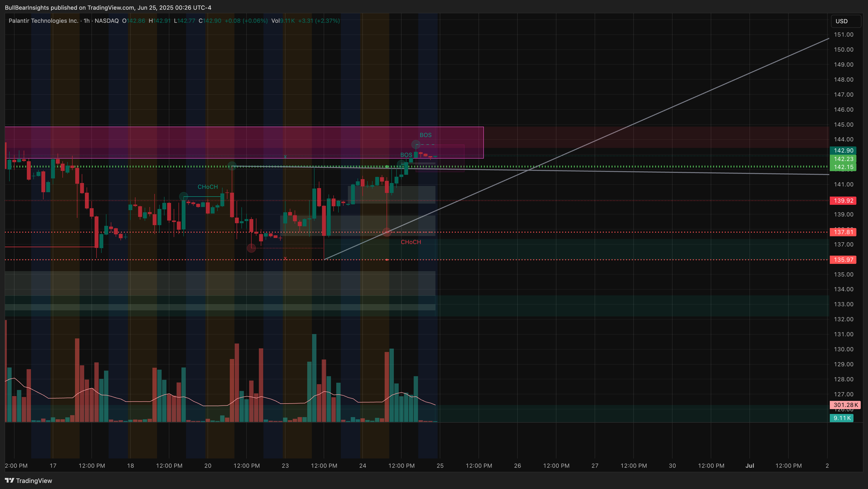The height and width of the screenshot is (489, 868).
Task: Select the 142.23 green price label
Action: coord(843,159)
